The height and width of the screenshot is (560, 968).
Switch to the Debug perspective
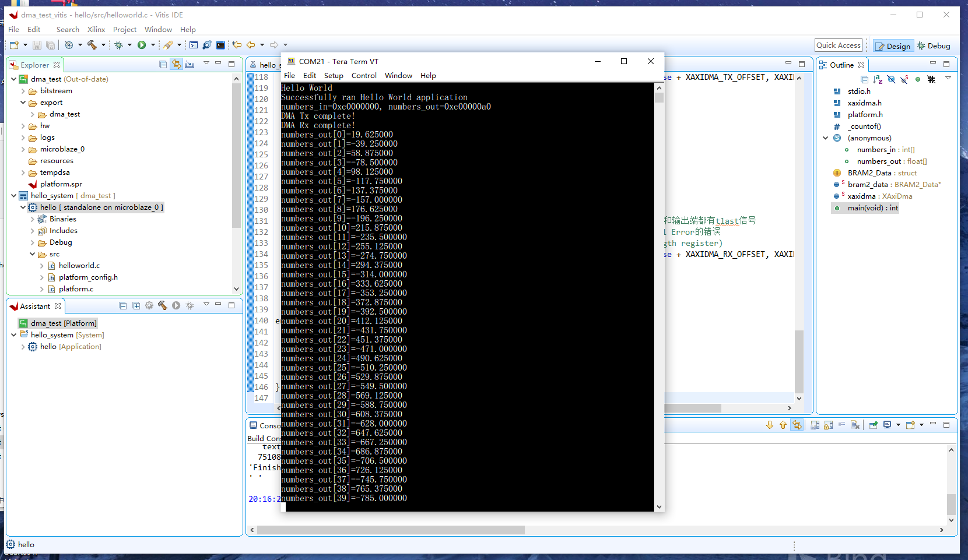tap(934, 45)
